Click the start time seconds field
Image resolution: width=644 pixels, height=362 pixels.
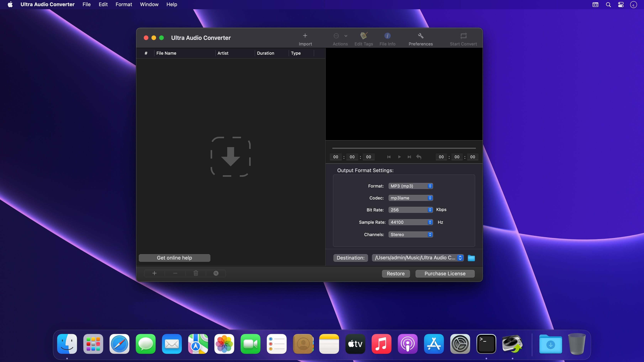pos(368,157)
